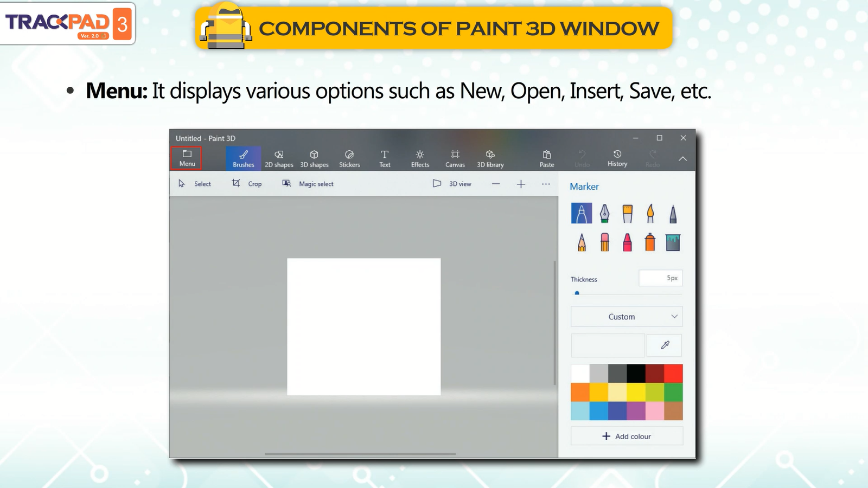Screen dimensions: 868x488
Task: Zoom in with the plus icon
Action: 521,184
